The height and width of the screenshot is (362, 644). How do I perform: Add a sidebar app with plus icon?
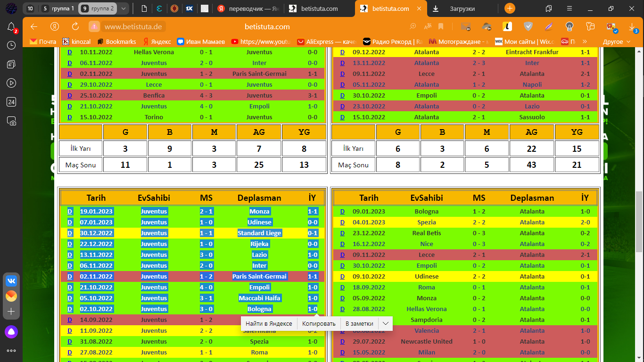click(11, 312)
